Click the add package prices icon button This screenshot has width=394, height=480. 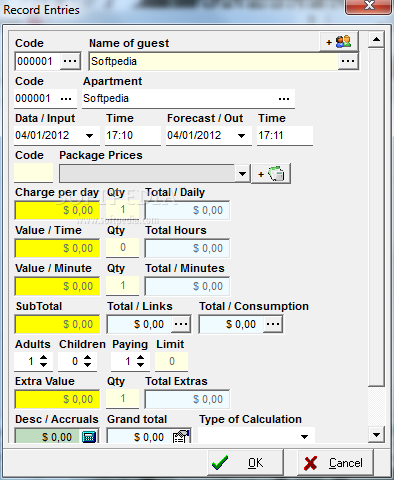271,174
